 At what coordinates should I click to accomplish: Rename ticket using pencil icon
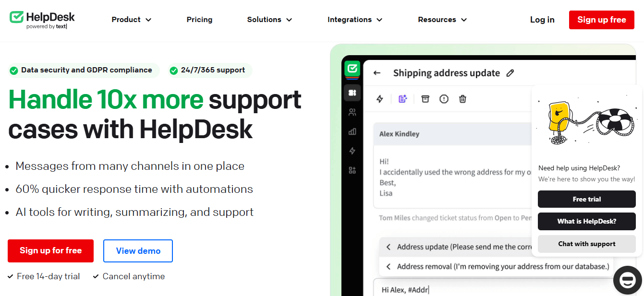pyautogui.click(x=510, y=73)
